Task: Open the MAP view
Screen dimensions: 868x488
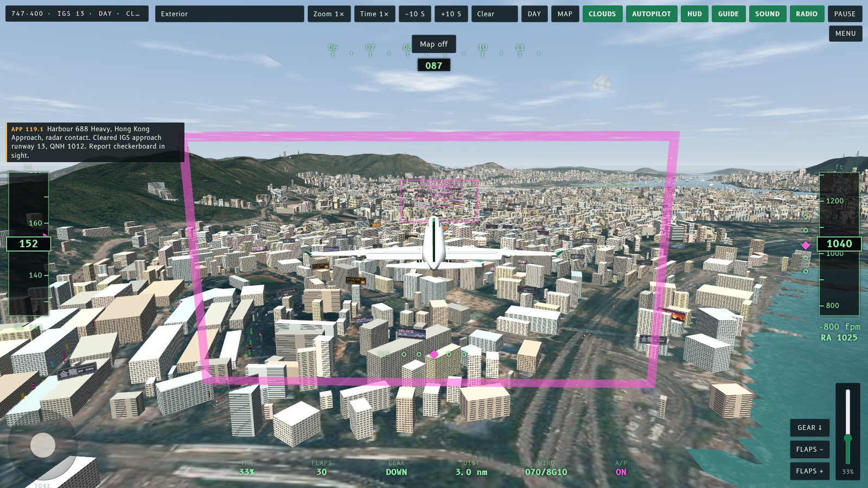Action: [565, 14]
